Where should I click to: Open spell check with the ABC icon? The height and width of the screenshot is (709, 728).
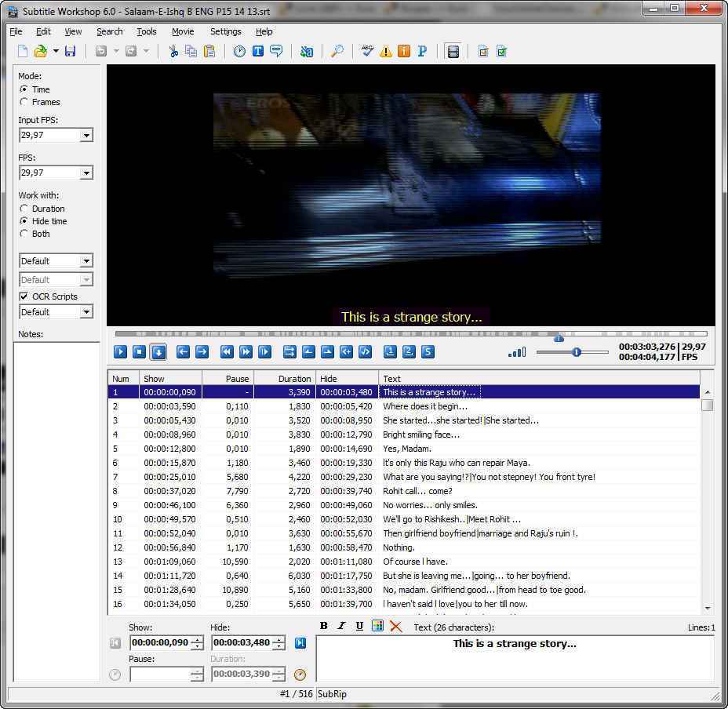[367, 52]
